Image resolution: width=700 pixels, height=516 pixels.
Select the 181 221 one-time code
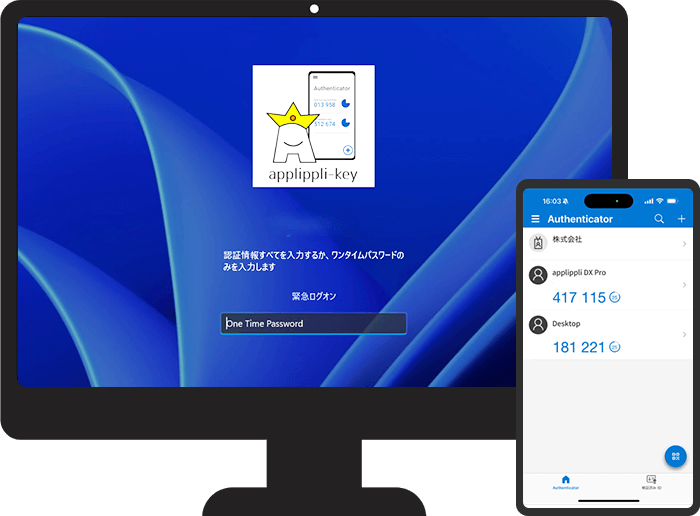tap(579, 348)
